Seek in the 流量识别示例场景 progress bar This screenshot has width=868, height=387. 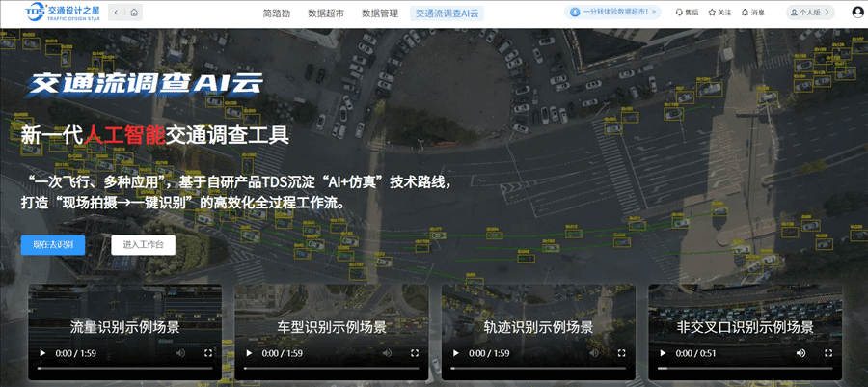tap(125, 368)
